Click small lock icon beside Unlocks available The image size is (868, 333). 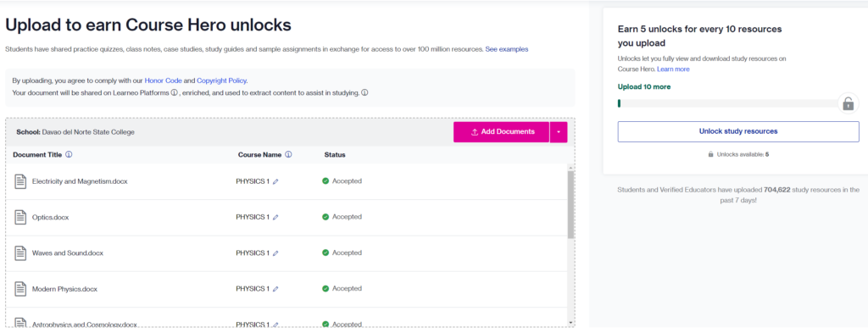[711, 154]
